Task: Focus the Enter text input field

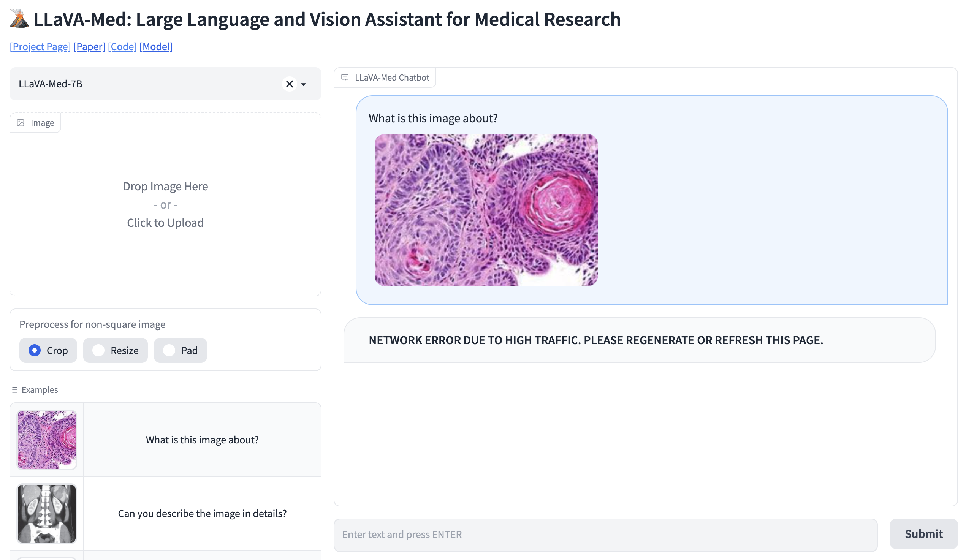Action: 605,535
